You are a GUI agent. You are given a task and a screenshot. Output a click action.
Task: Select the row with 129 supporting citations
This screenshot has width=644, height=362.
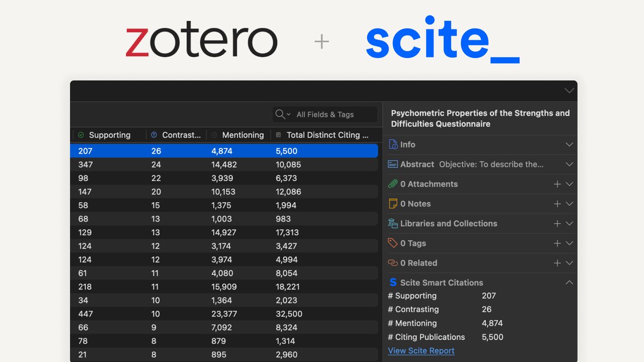click(x=224, y=233)
